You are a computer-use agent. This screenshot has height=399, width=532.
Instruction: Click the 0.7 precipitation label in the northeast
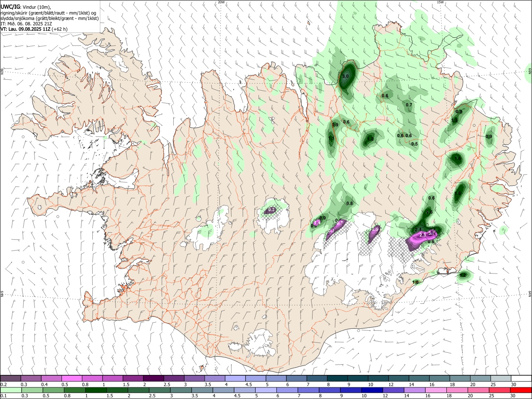pos(409,105)
